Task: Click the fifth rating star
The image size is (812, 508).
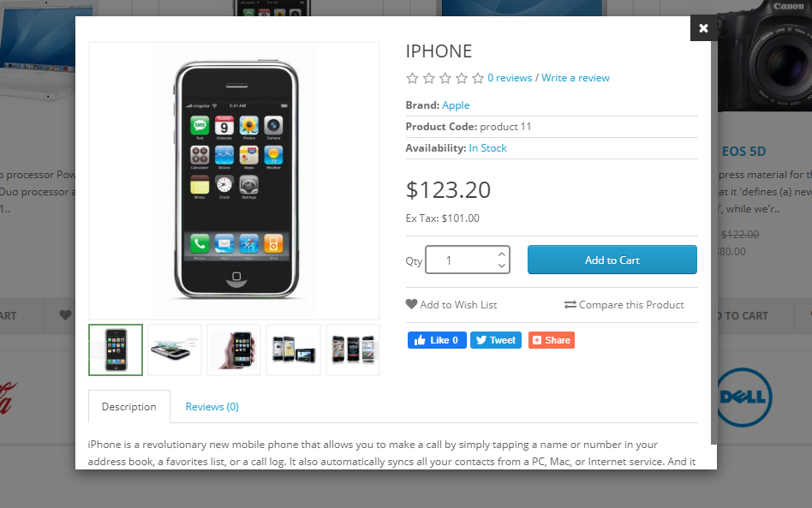Action: (478, 78)
